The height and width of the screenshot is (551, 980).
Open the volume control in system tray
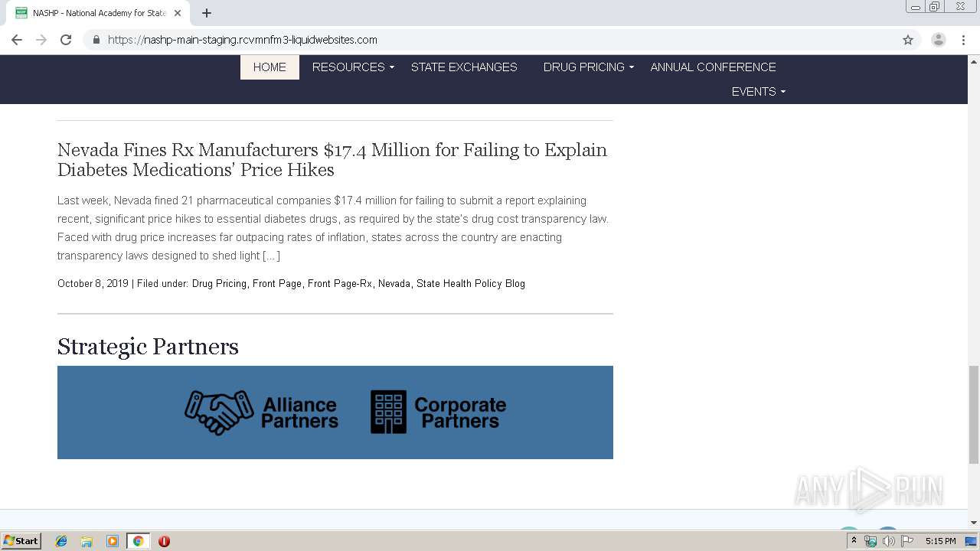coord(889,541)
